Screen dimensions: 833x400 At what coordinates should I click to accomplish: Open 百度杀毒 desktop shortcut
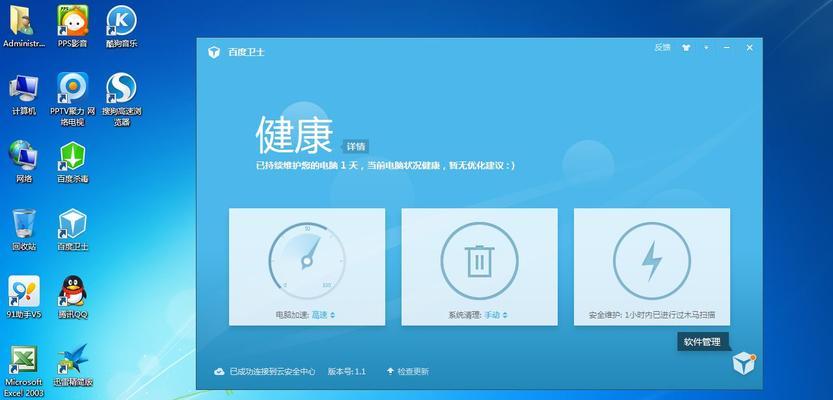coord(72,161)
